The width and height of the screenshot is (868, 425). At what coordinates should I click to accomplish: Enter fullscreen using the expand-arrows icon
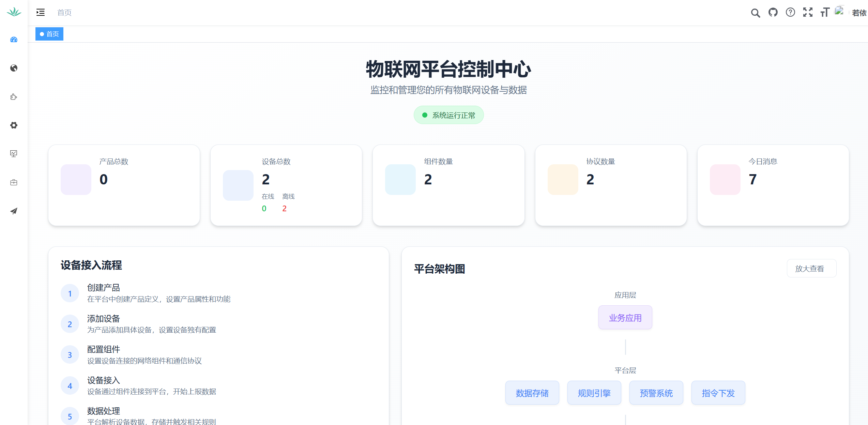[807, 12]
